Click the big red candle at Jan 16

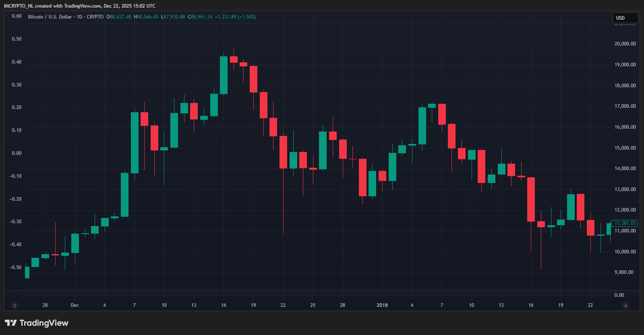(x=531, y=199)
